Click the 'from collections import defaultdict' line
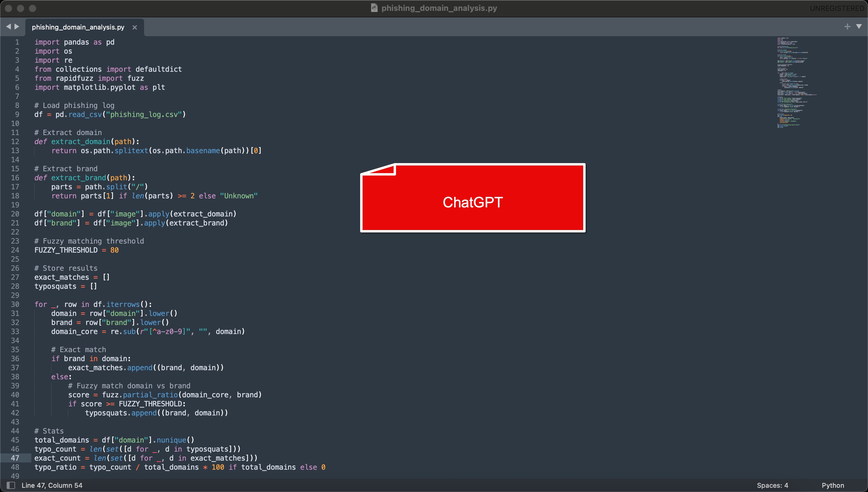This screenshot has height=492, width=868. point(108,69)
